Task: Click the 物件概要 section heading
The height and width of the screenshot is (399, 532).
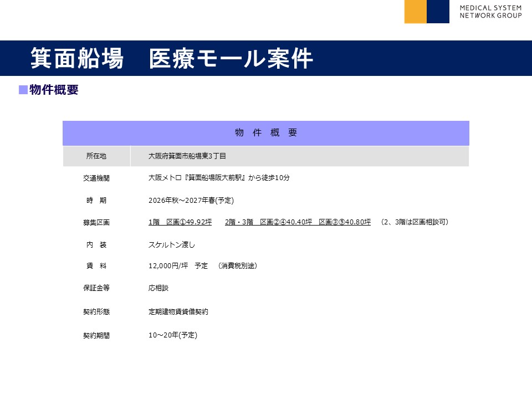Action: [54, 90]
